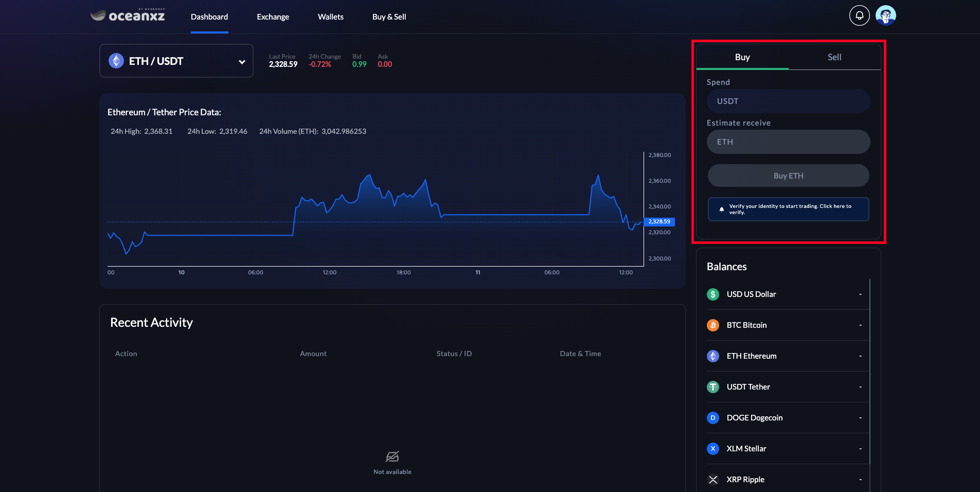Open the Wallets page
This screenshot has height=492, width=980.
(x=331, y=17)
